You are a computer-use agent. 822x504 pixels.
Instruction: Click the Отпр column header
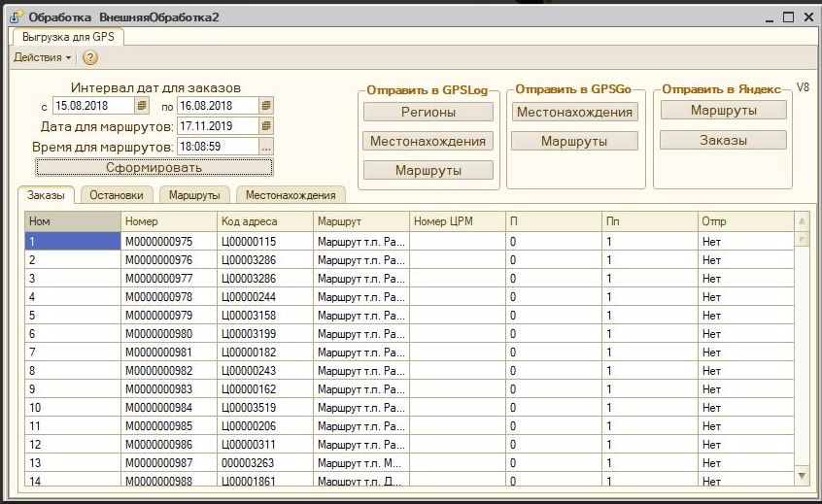coord(746,221)
